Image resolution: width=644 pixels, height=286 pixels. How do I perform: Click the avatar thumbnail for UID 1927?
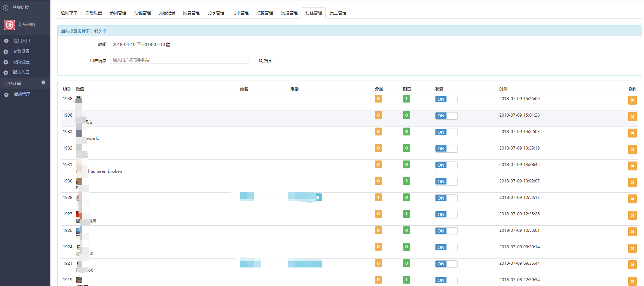pos(79,214)
